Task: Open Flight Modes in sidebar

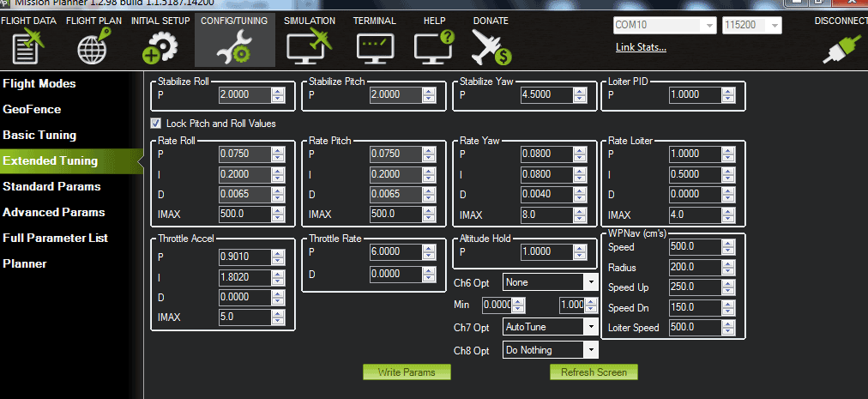Action: click(39, 84)
